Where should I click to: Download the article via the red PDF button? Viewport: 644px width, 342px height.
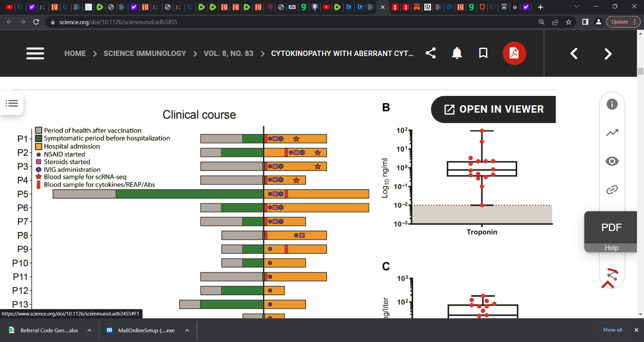[514, 53]
